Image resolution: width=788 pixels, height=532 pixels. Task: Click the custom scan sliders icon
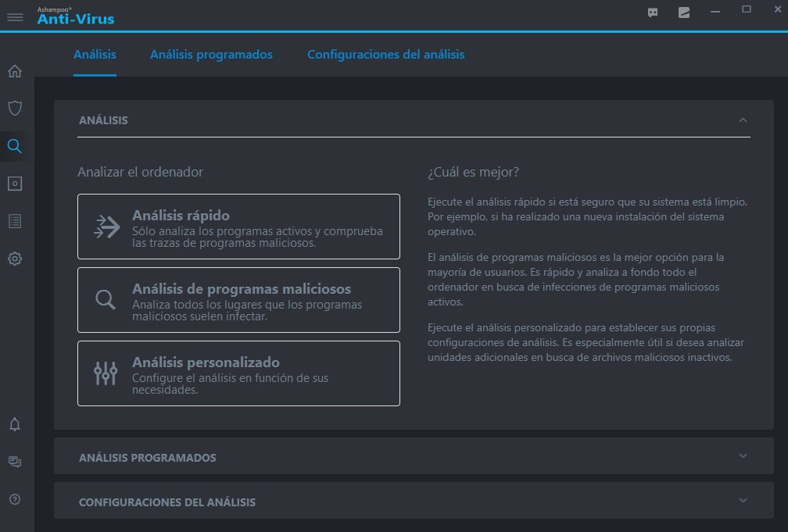[x=106, y=373]
